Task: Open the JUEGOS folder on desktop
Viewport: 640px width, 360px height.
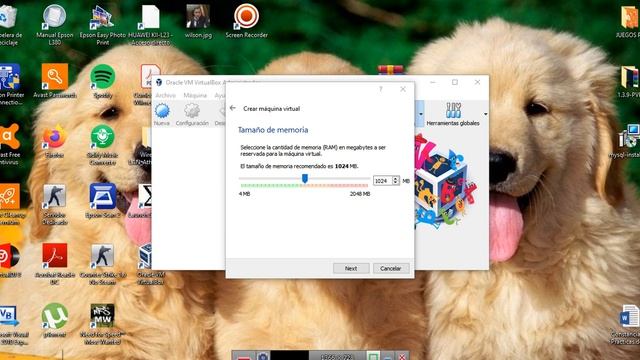Action: (x=629, y=21)
